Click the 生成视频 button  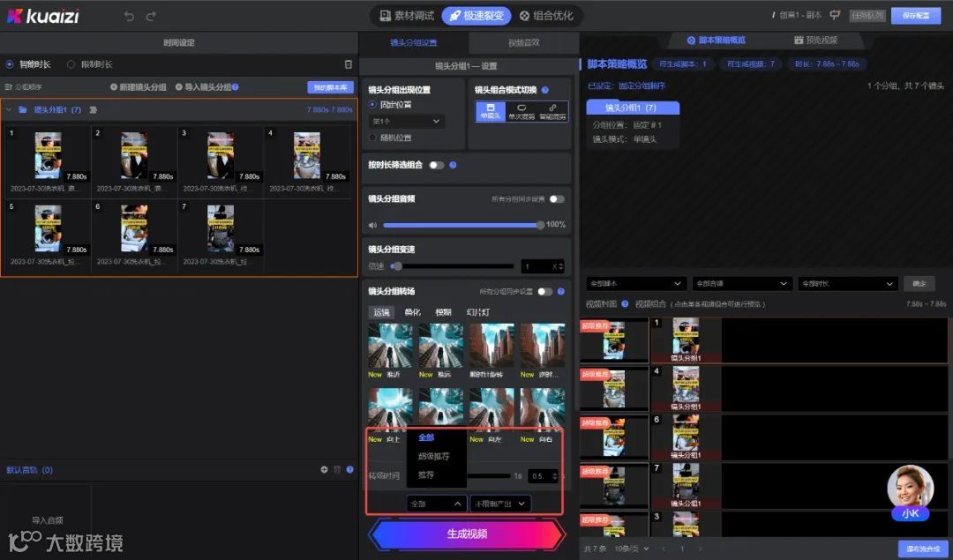(x=468, y=534)
